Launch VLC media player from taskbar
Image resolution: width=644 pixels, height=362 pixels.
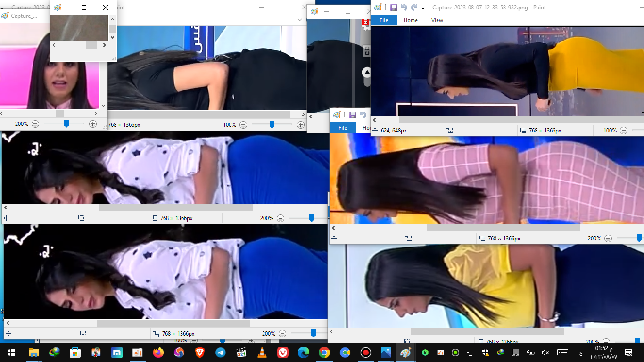tap(262, 353)
